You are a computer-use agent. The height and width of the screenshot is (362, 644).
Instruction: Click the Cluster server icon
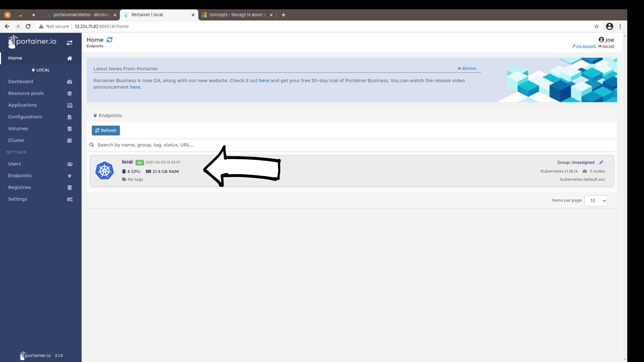click(69, 140)
